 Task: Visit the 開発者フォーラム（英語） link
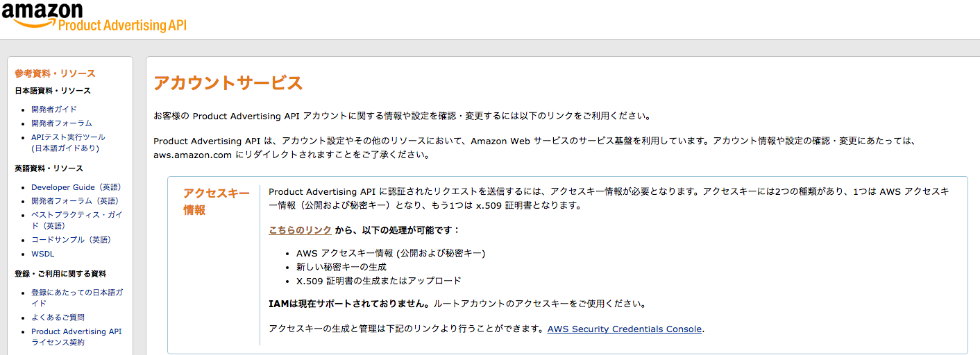(x=76, y=201)
